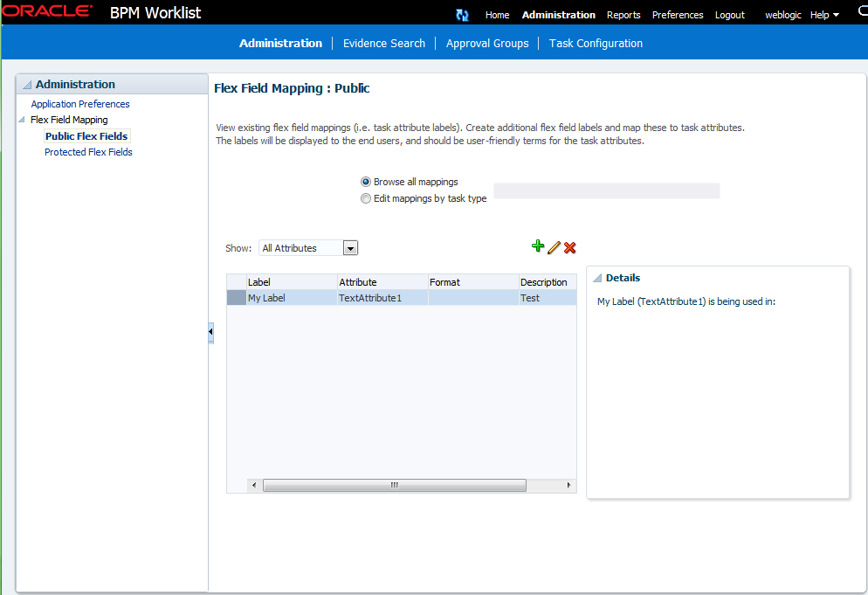Click the table scroll right arrow

pyautogui.click(x=568, y=485)
